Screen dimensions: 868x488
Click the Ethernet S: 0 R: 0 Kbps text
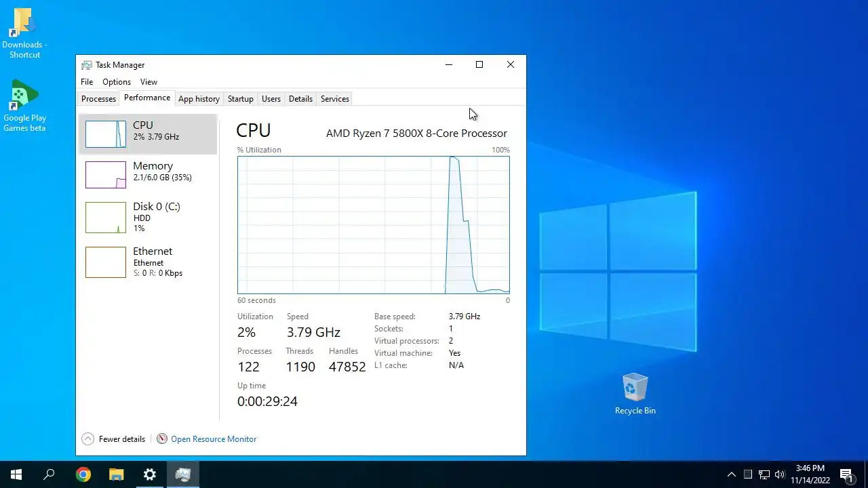[x=158, y=273]
